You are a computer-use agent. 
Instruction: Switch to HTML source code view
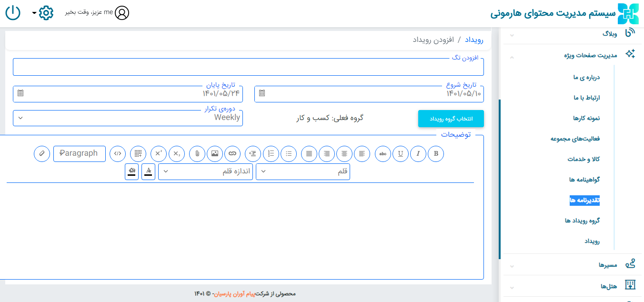(x=118, y=154)
